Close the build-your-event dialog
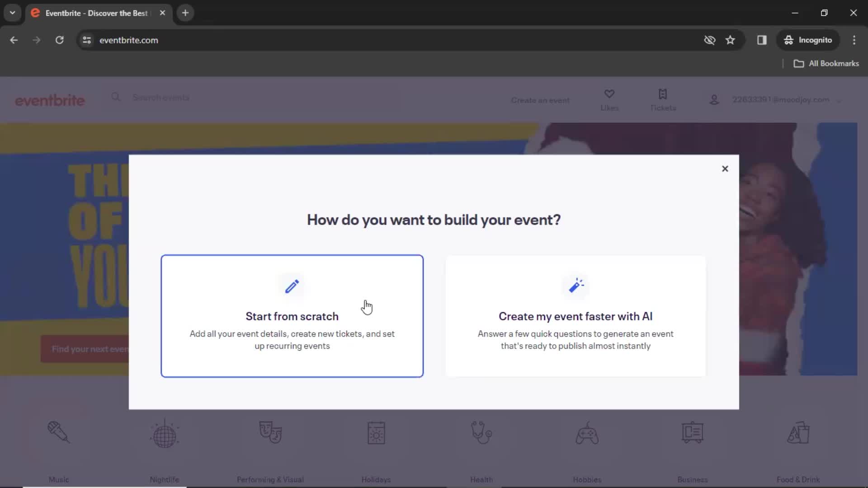 point(725,169)
